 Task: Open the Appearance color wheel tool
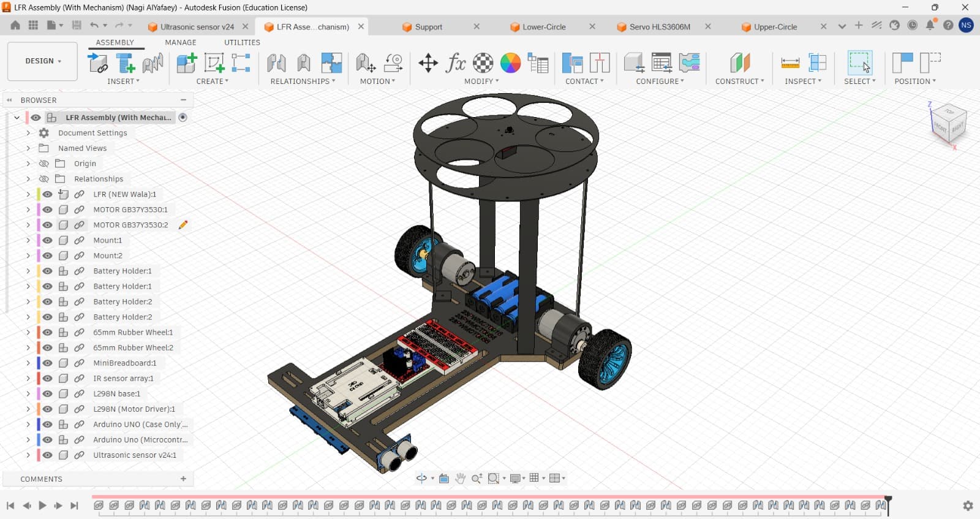(510, 63)
